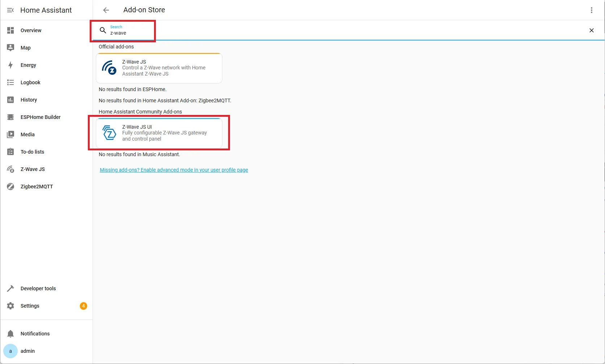Screen dimensions: 605x364
Task: Open To-do lists
Action: coord(32,152)
